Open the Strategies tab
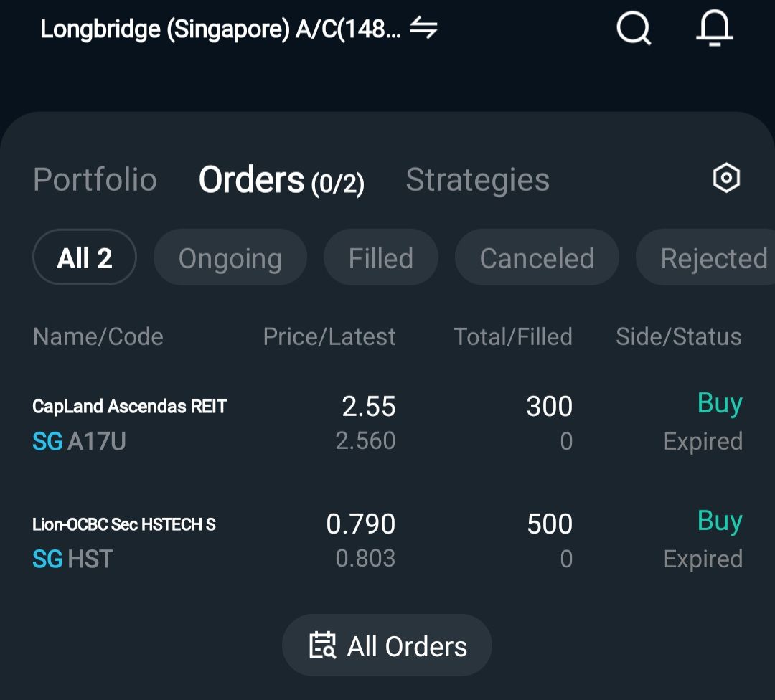Image resolution: width=775 pixels, height=700 pixels. pos(477,179)
